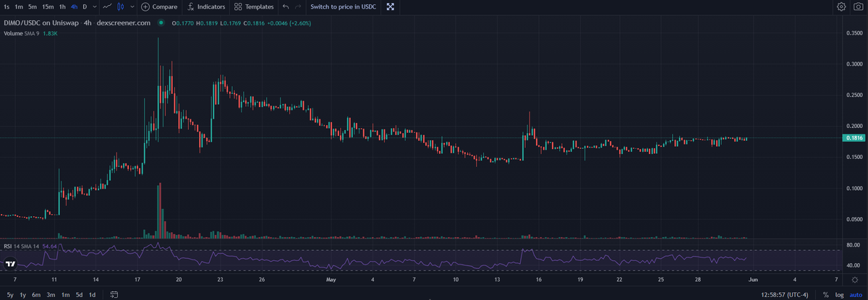Click the TradingView logo on chart
868x300 pixels.
point(10,263)
